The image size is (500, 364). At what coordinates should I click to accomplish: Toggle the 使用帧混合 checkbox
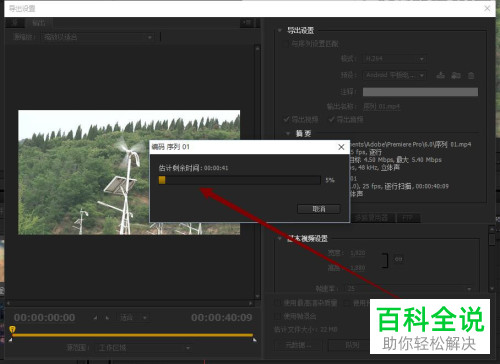[x=278, y=316]
